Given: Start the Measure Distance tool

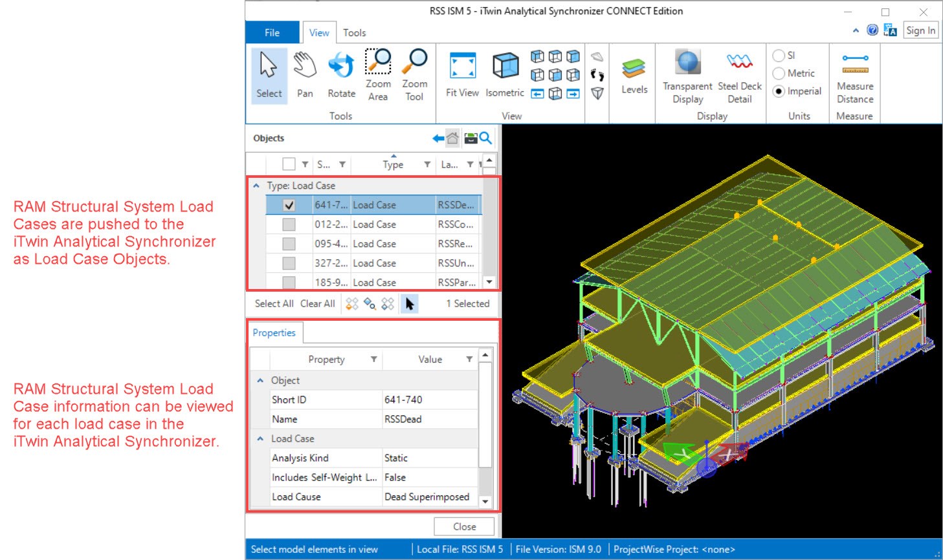Looking at the screenshot, I should (855, 79).
